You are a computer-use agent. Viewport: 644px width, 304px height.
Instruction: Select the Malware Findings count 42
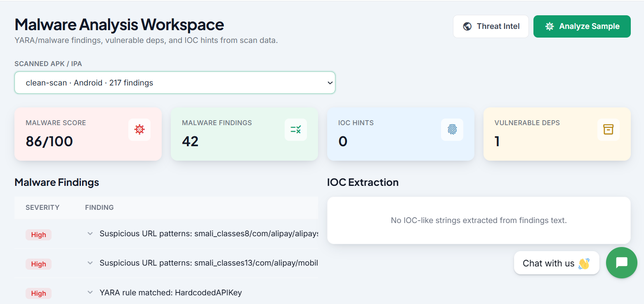190,141
